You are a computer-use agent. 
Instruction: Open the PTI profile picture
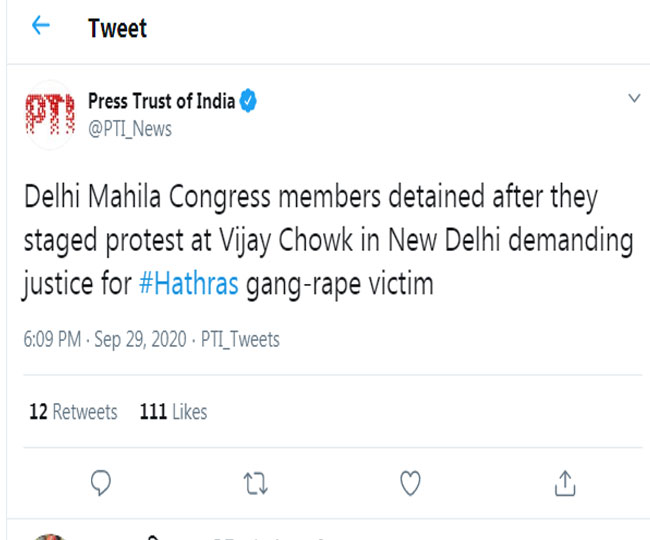(48, 115)
